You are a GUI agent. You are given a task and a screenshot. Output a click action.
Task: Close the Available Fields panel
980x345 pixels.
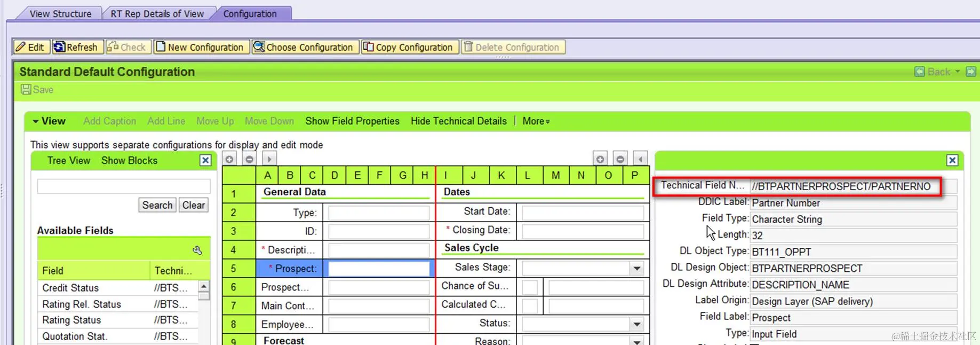coord(205,160)
